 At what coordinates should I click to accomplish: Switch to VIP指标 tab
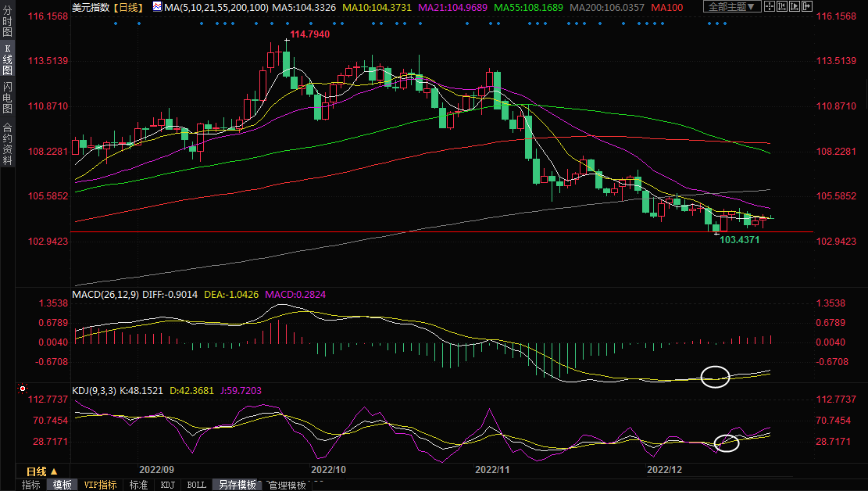[100, 485]
